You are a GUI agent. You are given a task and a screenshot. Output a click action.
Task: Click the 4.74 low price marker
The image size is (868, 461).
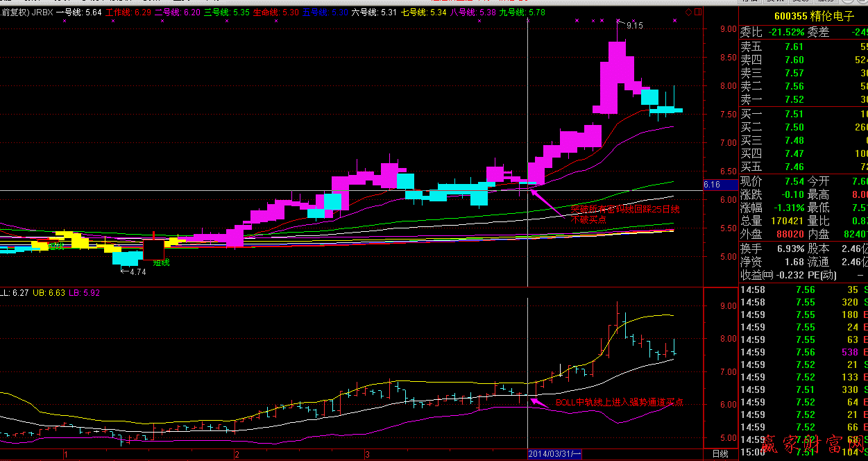137,272
